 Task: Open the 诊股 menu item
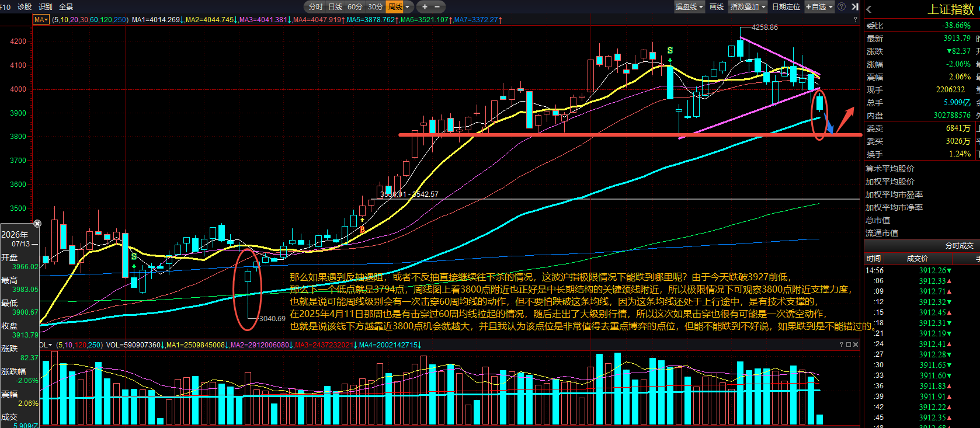tap(25, 7)
